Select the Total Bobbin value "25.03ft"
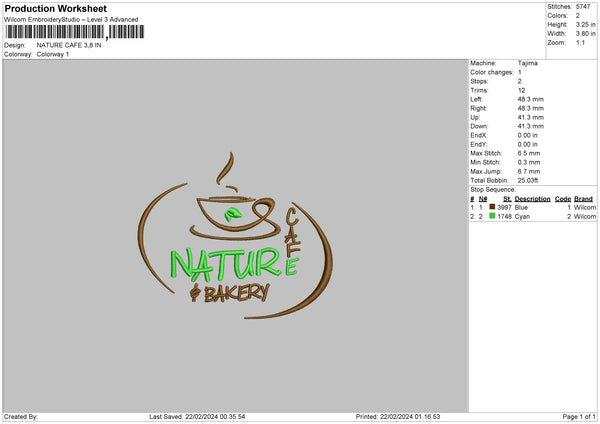The width and height of the screenshot is (600, 424). (528, 180)
